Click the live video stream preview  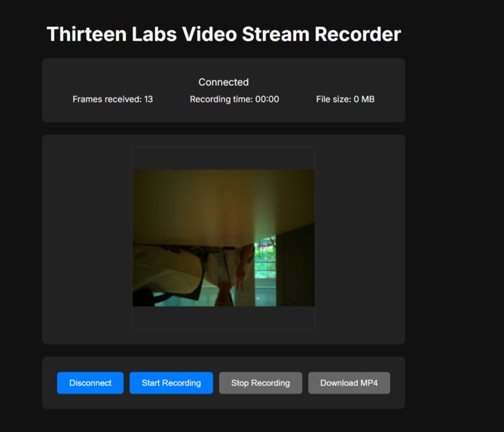tap(224, 238)
